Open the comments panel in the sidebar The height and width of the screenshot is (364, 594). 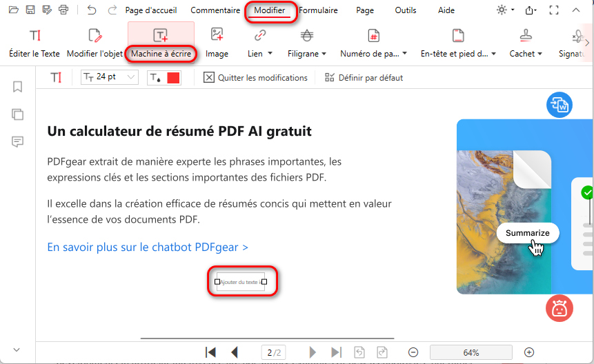[17, 142]
